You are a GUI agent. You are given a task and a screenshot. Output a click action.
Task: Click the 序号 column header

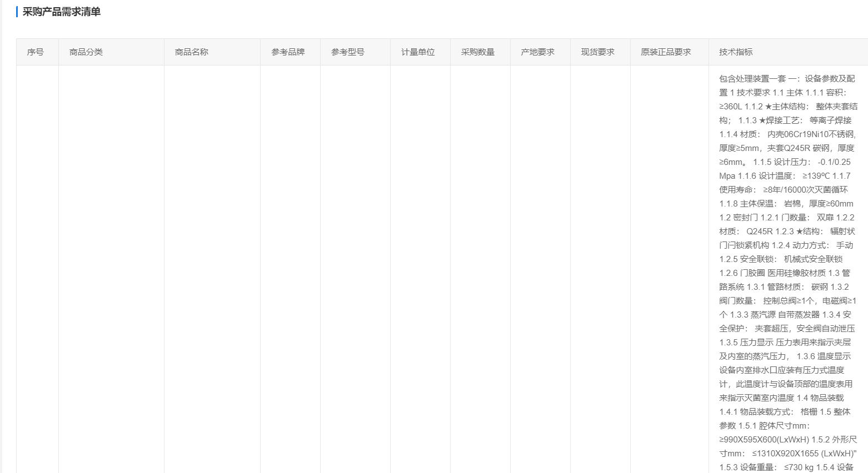point(35,52)
